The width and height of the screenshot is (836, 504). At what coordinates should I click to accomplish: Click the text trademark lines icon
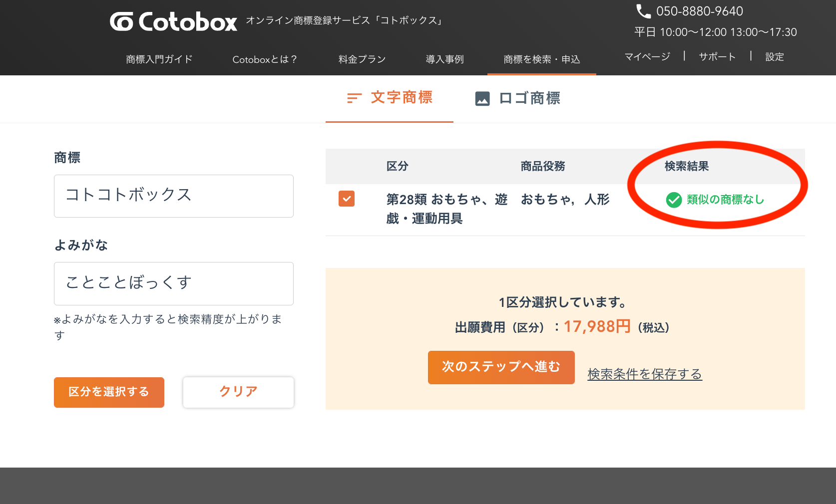pyautogui.click(x=354, y=98)
